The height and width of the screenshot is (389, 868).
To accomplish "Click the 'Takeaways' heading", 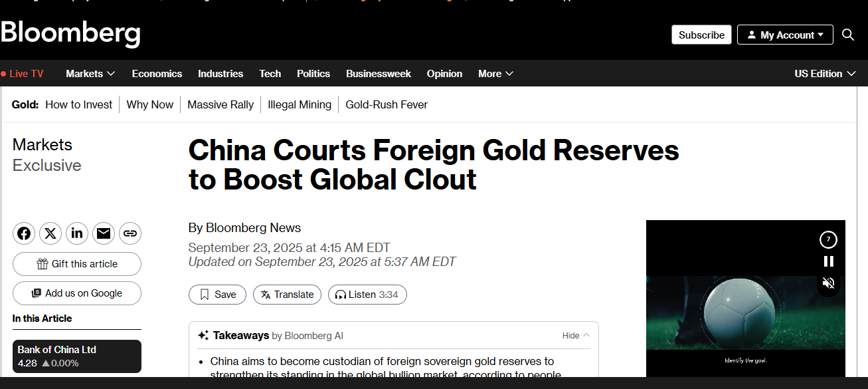I will click(x=241, y=336).
